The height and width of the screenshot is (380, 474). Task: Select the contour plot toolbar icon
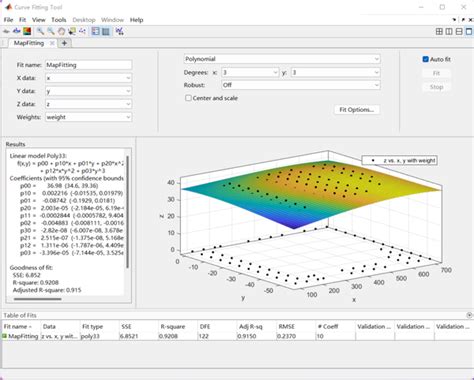coord(27,31)
